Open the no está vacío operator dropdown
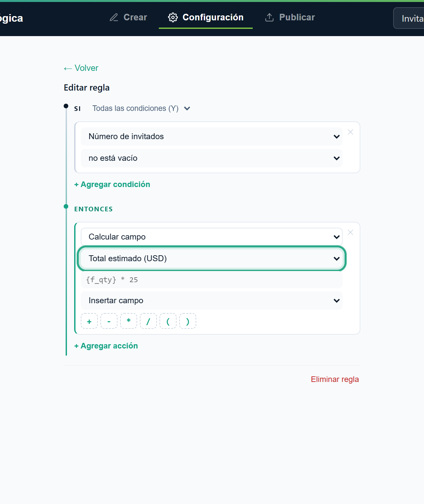 click(212, 158)
